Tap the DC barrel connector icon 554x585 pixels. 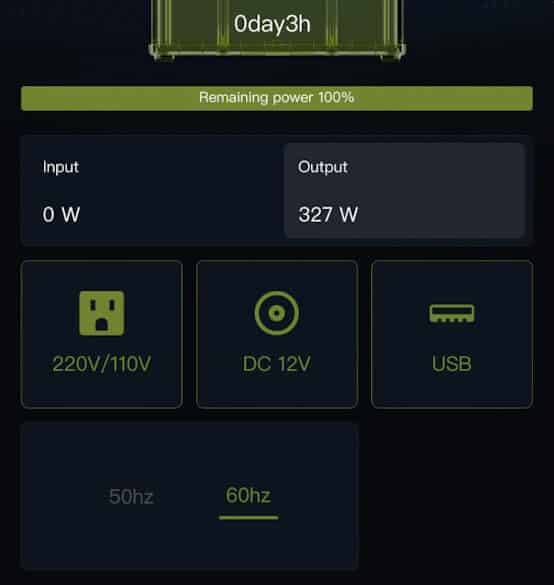click(276, 313)
